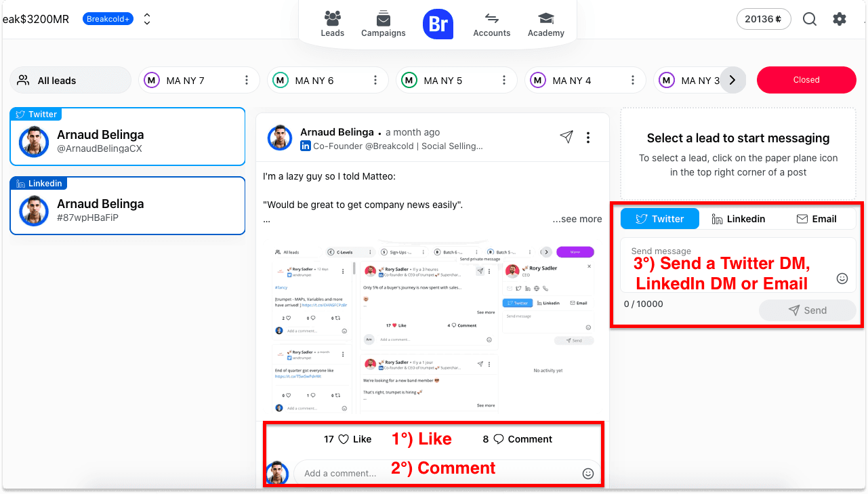Open the Academy section

(x=545, y=24)
